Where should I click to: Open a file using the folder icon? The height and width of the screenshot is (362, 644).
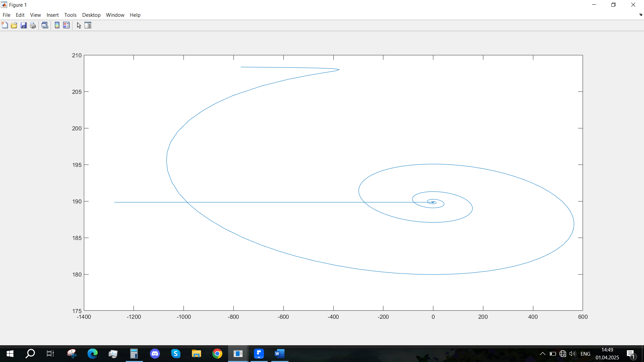pos(14,25)
